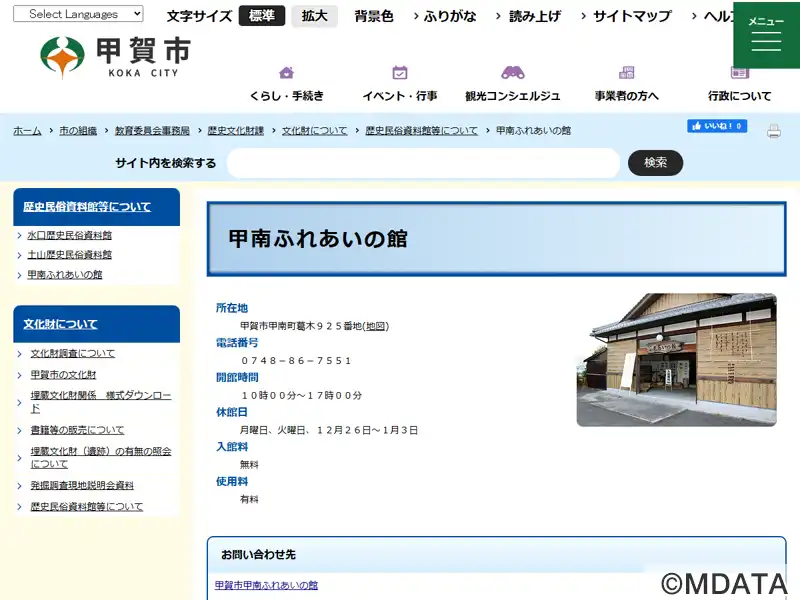Open the ふりがな link

445,16
